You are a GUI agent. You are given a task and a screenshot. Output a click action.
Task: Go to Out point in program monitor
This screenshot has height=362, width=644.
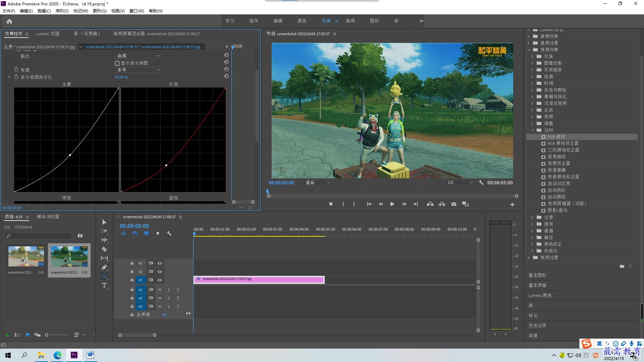(416, 204)
